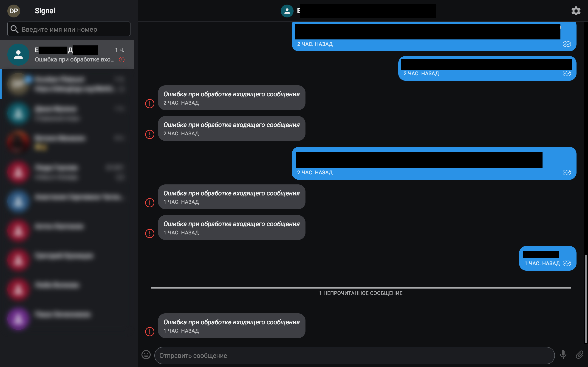588x367 pixels.
Task: Click the red error icon beside the topmost error message
Action: (x=150, y=103)
